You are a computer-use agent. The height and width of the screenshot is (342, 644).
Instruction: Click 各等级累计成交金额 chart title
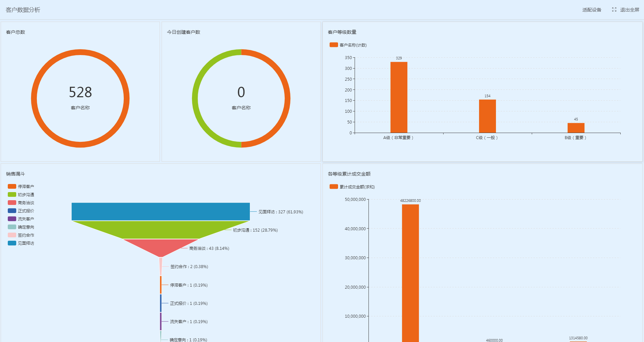(x=349, y=174)
